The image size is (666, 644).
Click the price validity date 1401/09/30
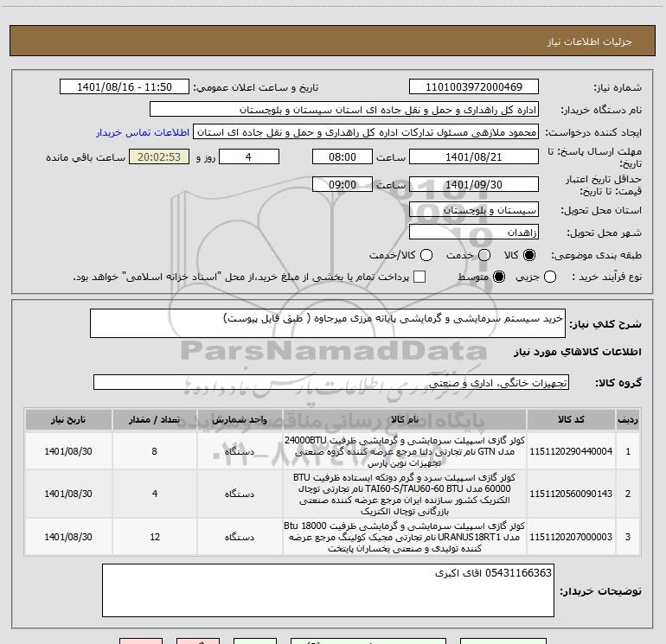(x=474, y=184)
